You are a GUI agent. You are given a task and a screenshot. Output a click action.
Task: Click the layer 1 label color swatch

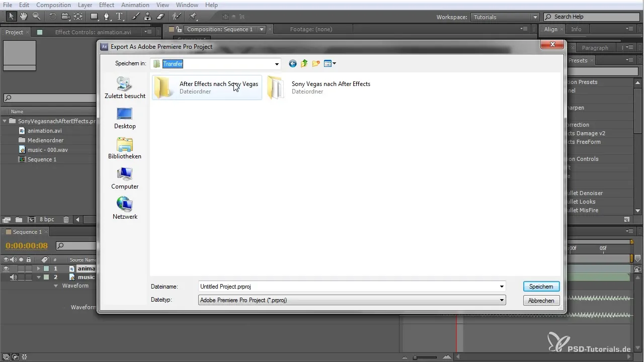tap(46, 268)
